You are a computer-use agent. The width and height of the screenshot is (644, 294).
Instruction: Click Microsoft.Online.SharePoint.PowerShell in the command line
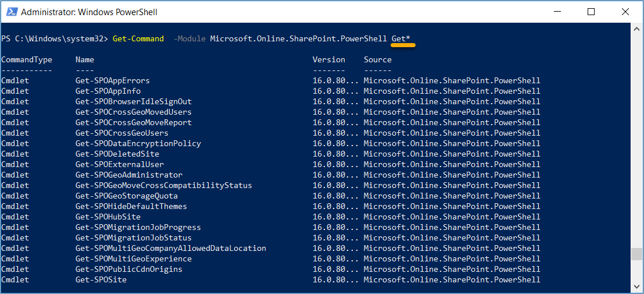pyautogui.click(x=299, y=38)
